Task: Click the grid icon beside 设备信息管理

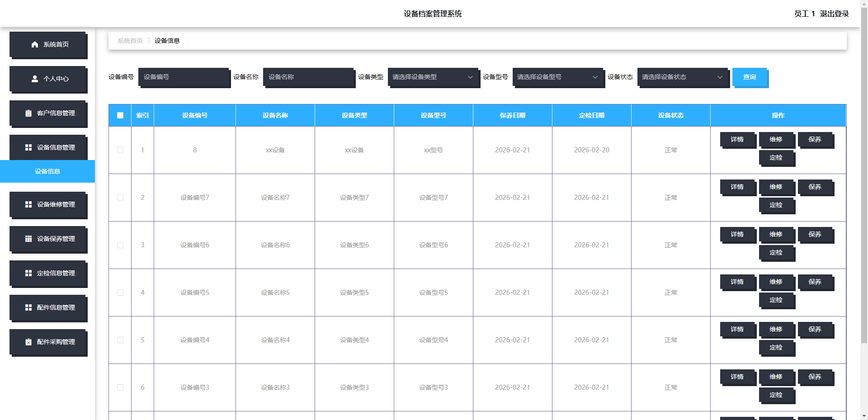Action: click(x=28, y=147)
